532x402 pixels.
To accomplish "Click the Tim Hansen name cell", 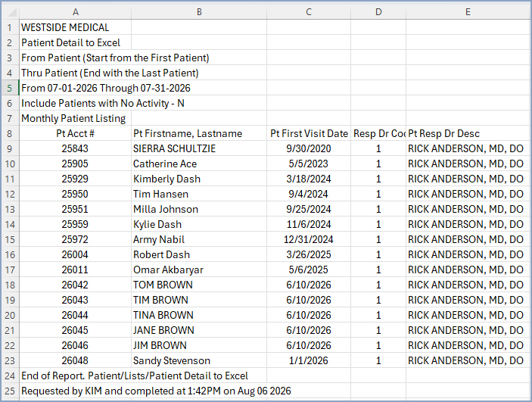I will click(199, 195).
